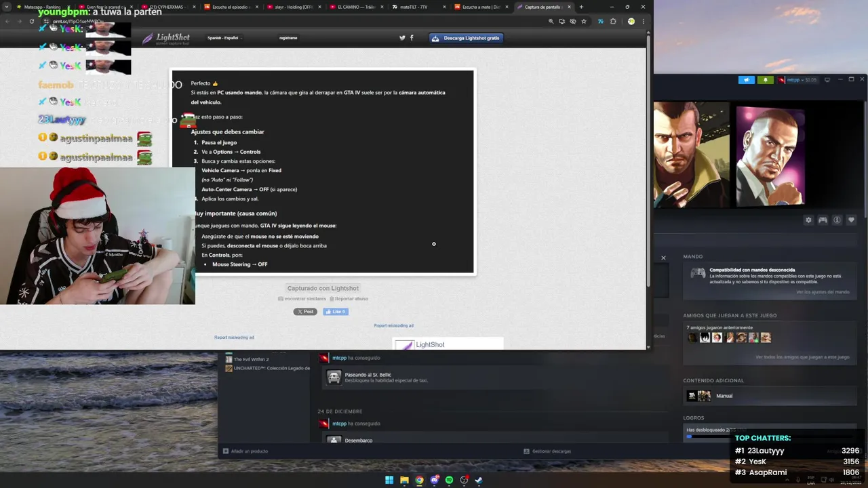The image size is (868, 488).
Task: Click the Facebook Like button
Action: 336,312
